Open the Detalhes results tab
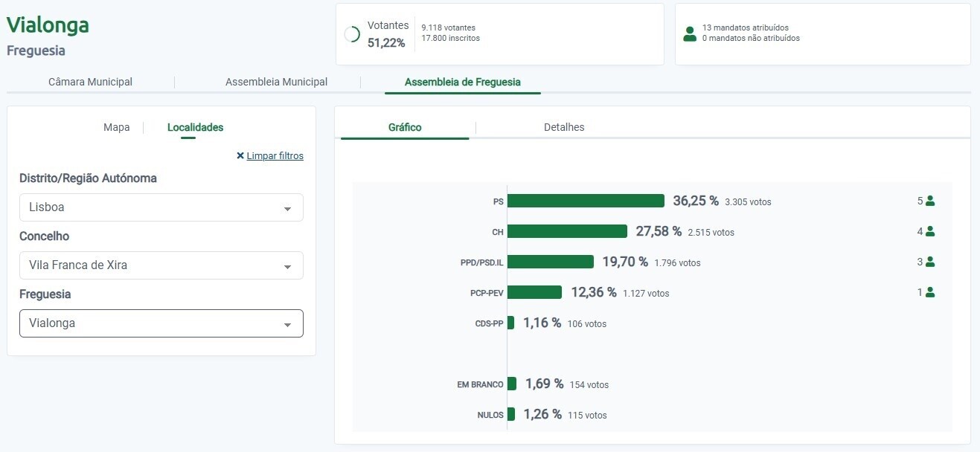The width and height of the screenshot is (980, 452). point(564,127)
